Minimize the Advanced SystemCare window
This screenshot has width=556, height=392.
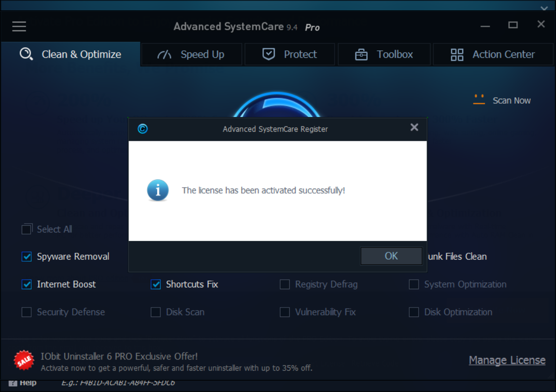(x=485, y=26)
